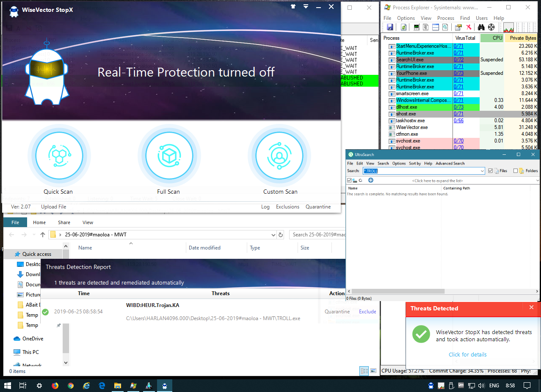Start a Quick Scan in WiseVector StopX
Screen dimensions: 541x392
point(59,156)
